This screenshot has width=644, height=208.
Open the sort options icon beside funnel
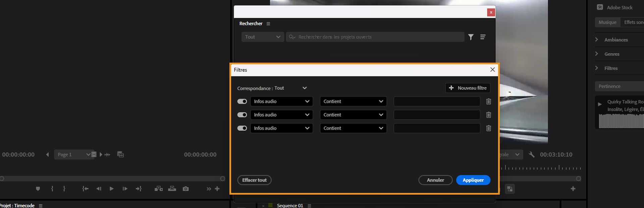tap(483, 37)
